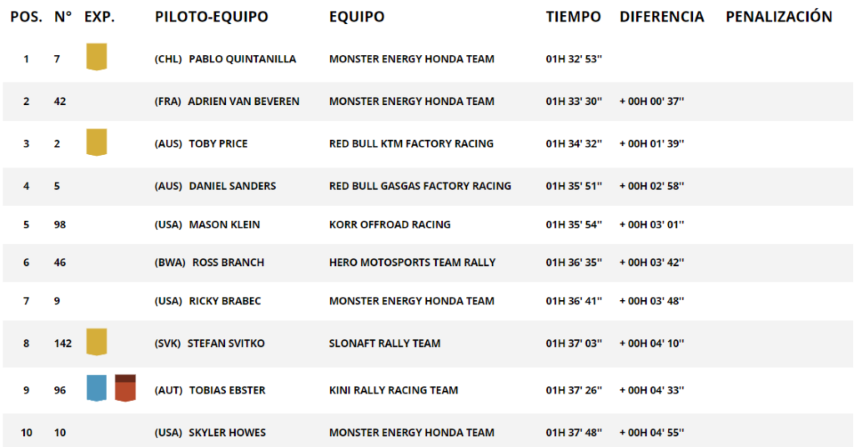The width and height of the screenshot is (854, 447).
Task: Select Pablo Quintanilla's time 01H 32' 53"
Action: (574, 59)
